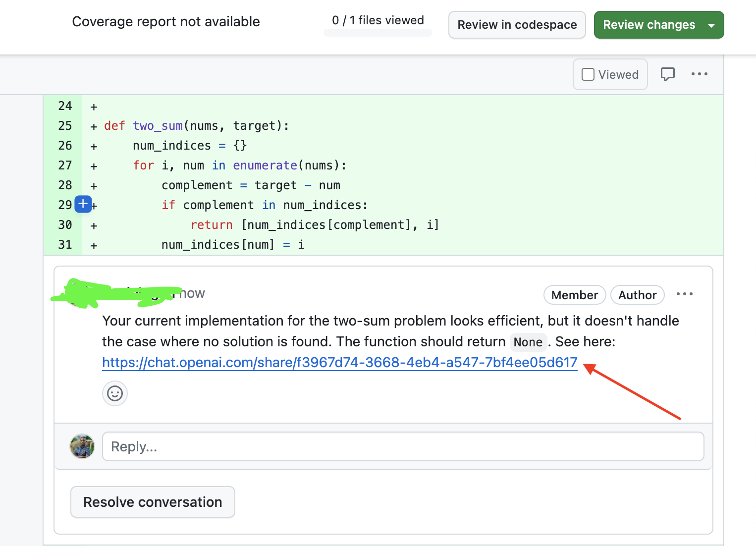Click the Reply input field
756x546 pixels.
point(402,446)
